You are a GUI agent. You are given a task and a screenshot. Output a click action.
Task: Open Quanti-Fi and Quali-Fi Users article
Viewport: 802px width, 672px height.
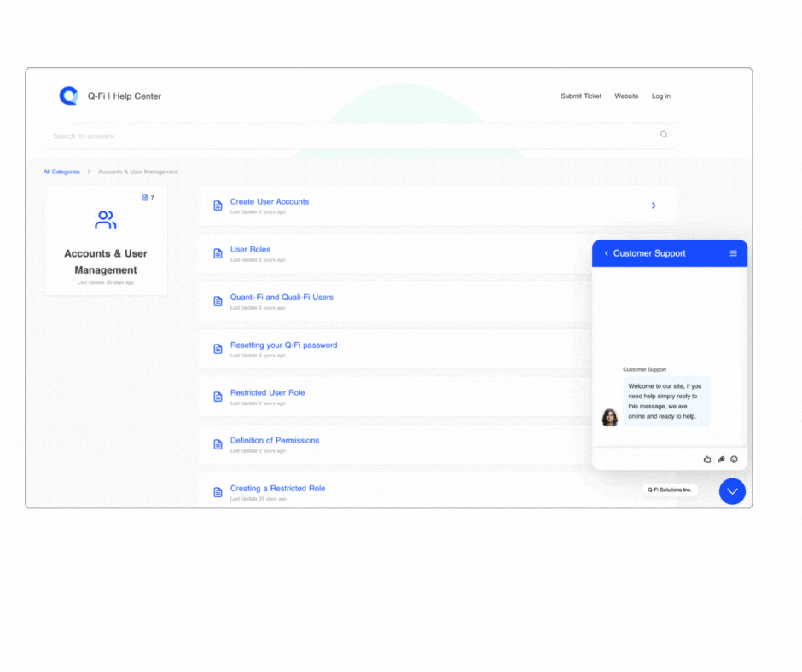[x=282, y=297]
